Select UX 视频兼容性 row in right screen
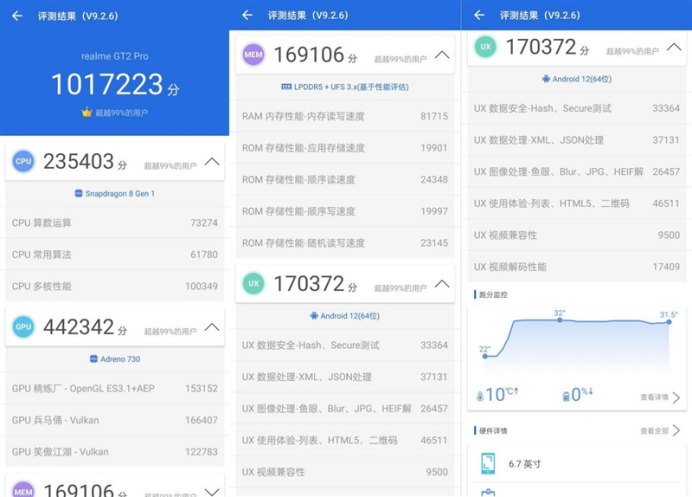Screen dimensions: 692x497 pyautogui.click(x=577, y=235)
